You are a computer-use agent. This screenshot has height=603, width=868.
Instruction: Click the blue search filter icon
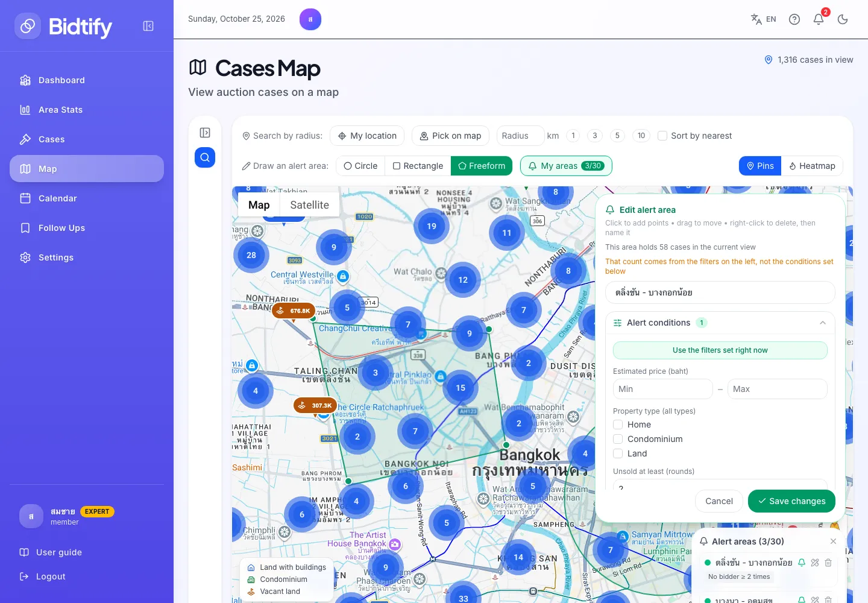point(205,157)
